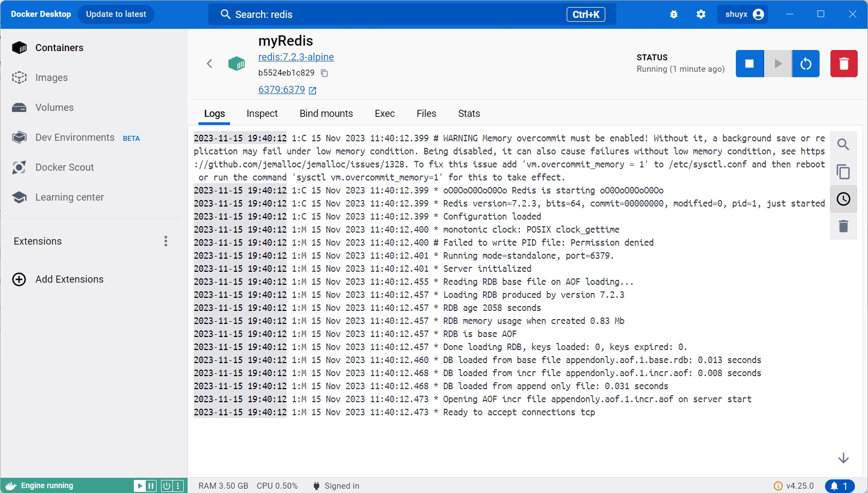Click the v4.25.0 version indicator

(794, 486)
